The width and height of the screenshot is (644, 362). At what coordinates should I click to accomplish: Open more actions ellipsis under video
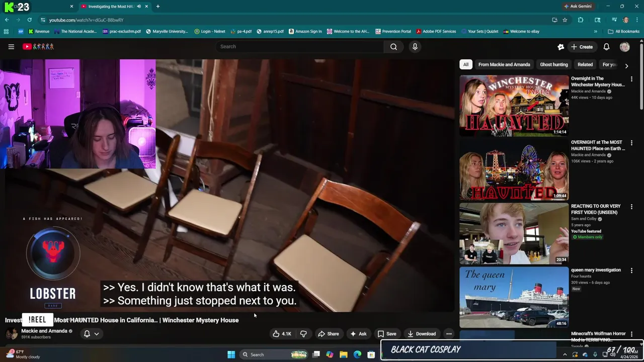point(449,334)
